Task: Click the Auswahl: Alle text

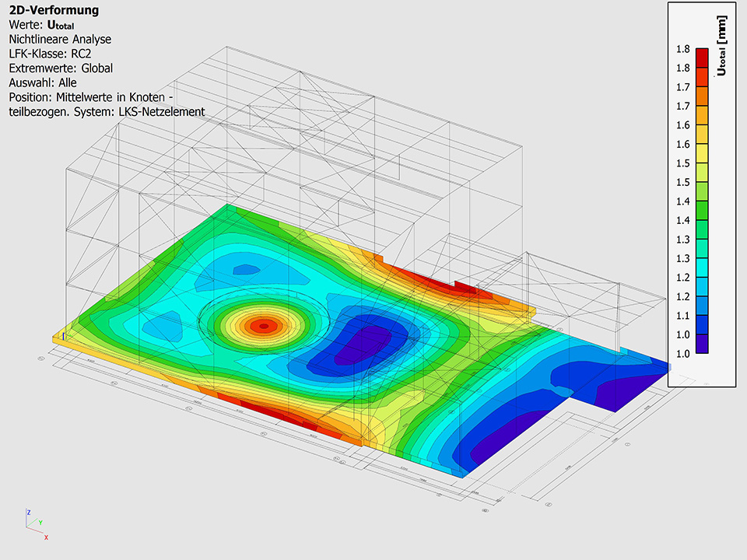Action: [43, 82]
